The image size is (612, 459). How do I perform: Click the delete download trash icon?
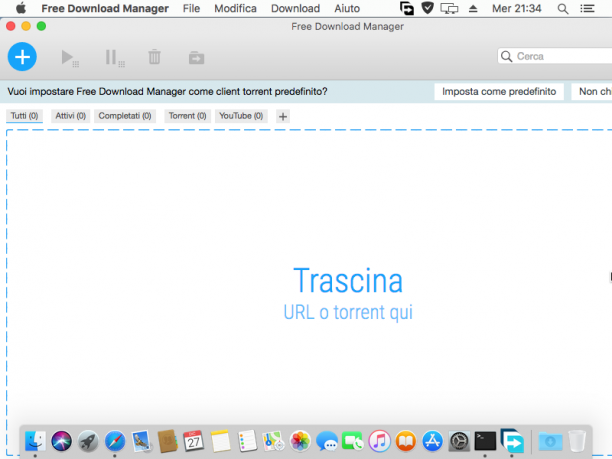pos(155,57)
